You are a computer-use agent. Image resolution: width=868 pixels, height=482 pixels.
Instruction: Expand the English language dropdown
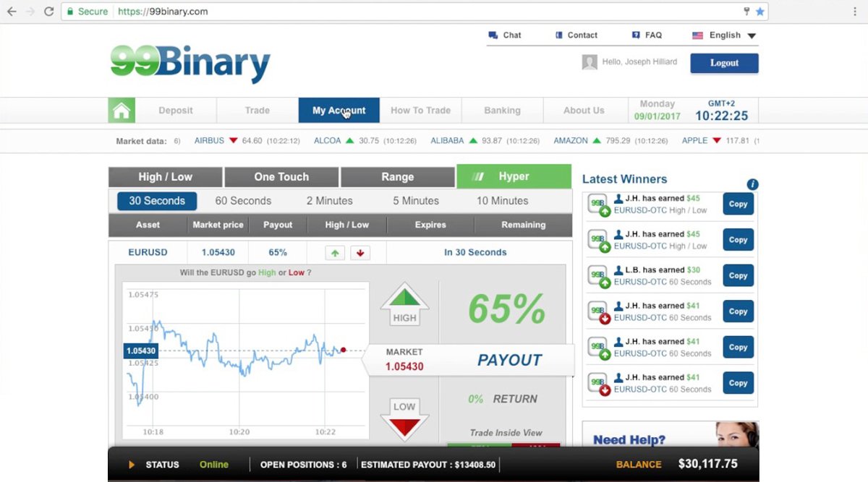pos(724,35)
